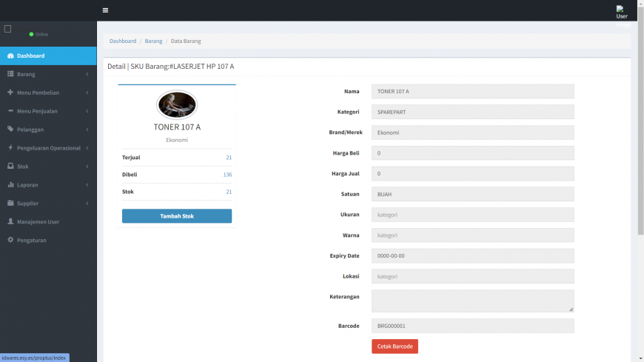Expand the Barang submenu chevron

point(87,74)
